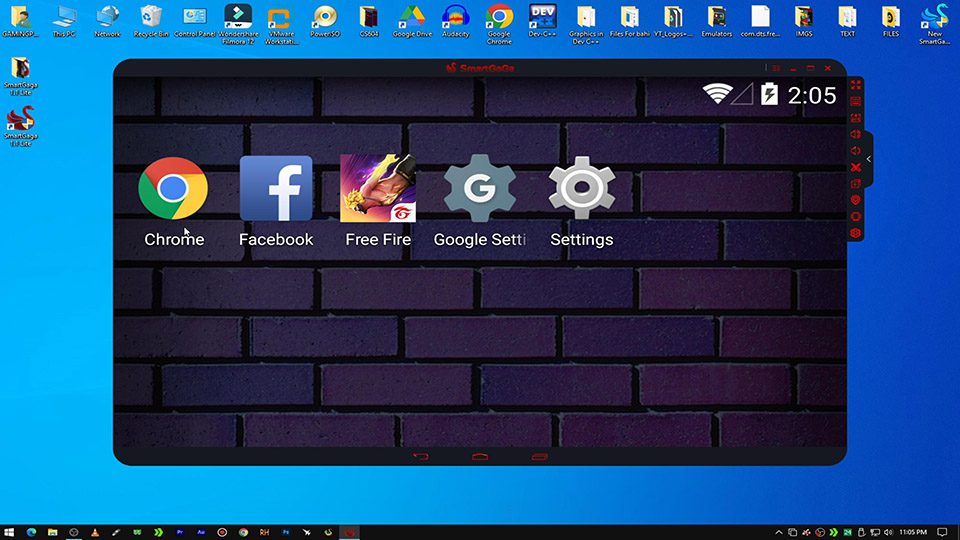
Task: Click the APK install icon in side toolbar
Action: tap(856, 184)
